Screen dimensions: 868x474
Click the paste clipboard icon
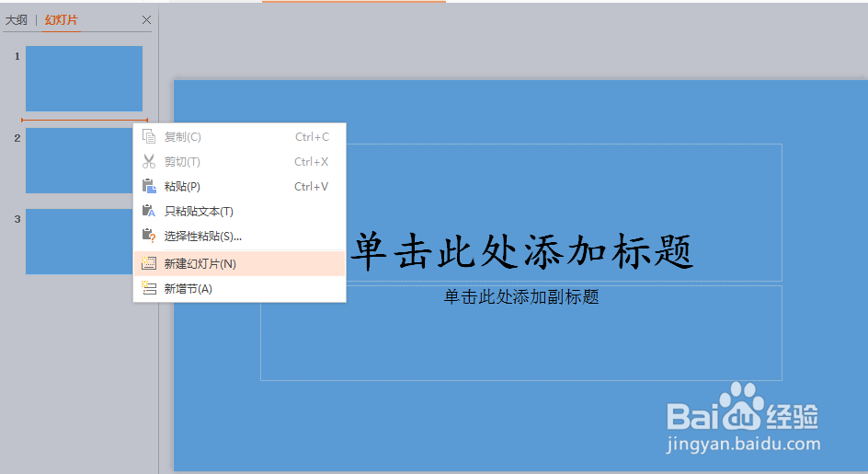149,186
